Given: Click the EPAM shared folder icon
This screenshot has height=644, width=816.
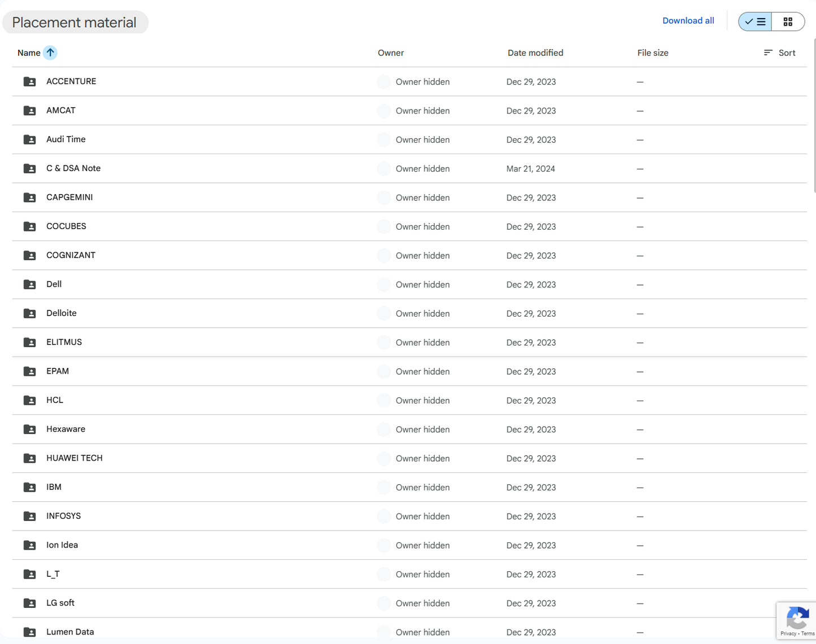Looking at the screenshot, I should [30, 371].
